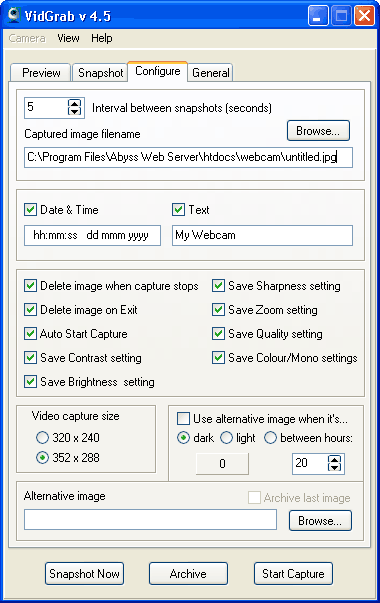Open the Help menu

click(102, 38)
